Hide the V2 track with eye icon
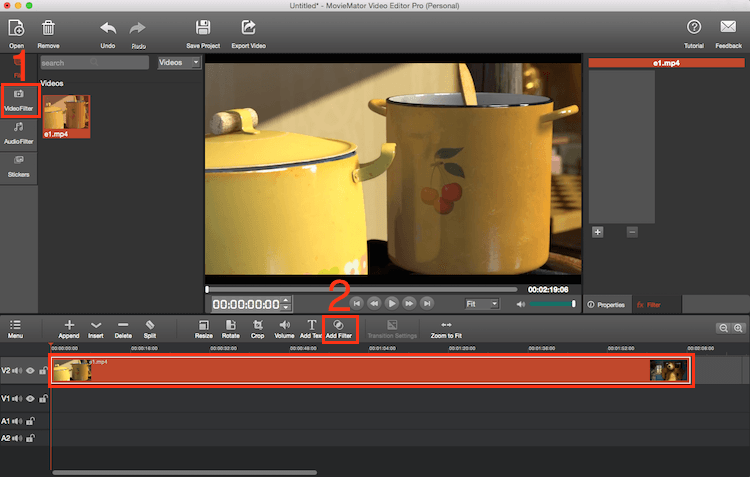The image size is (750, 477). point(31,370)
